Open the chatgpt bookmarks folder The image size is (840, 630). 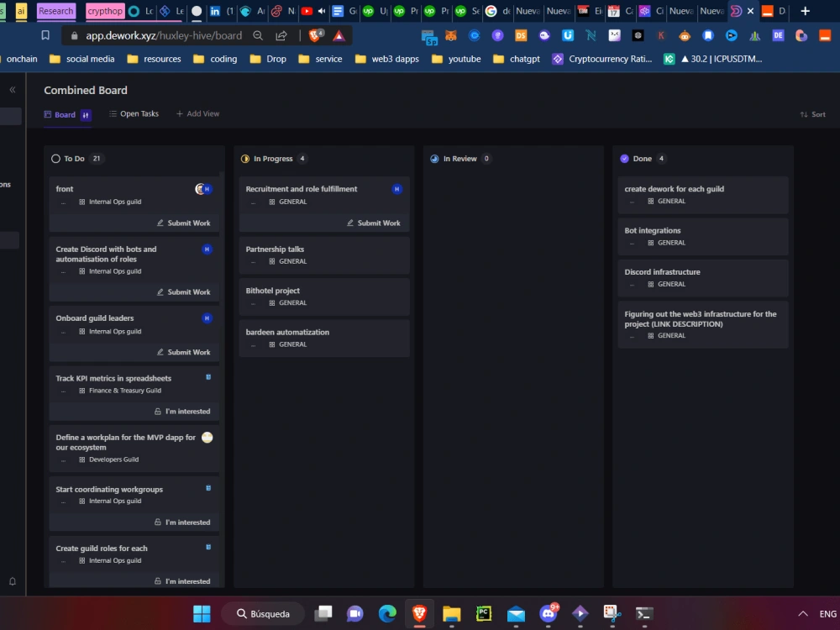[517, 59]
